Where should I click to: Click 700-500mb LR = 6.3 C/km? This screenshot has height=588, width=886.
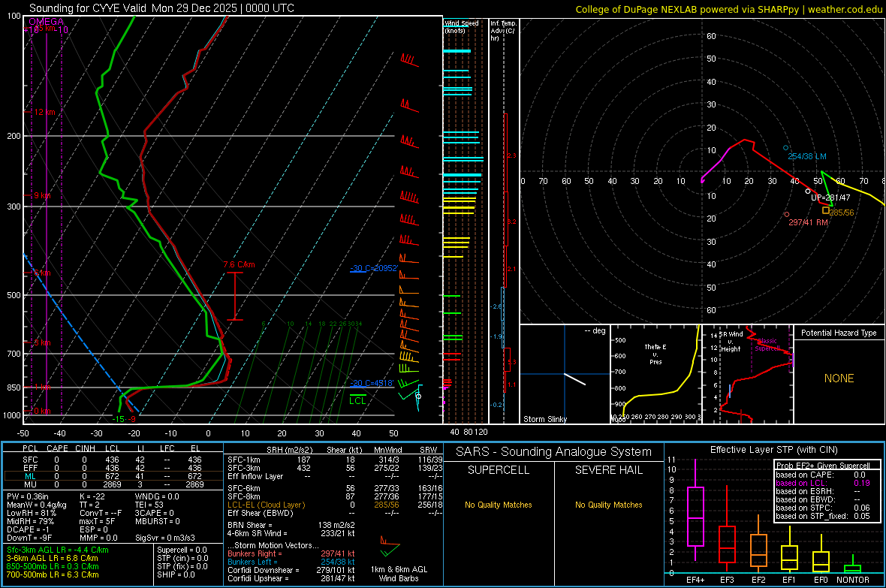click(53, 574)
